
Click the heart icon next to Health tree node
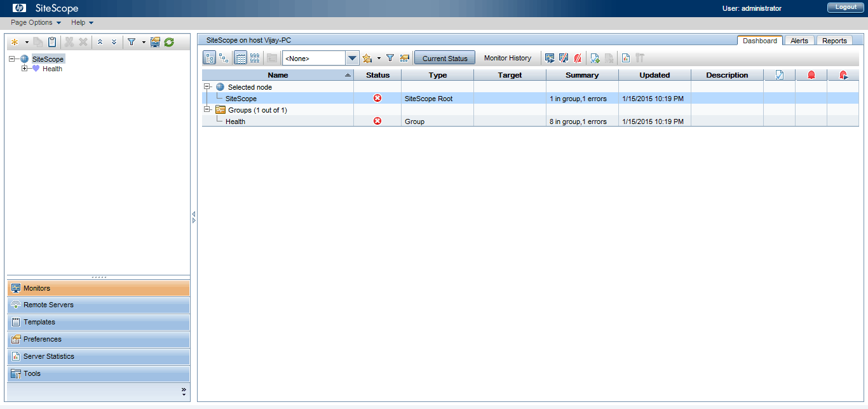point(36,69)
